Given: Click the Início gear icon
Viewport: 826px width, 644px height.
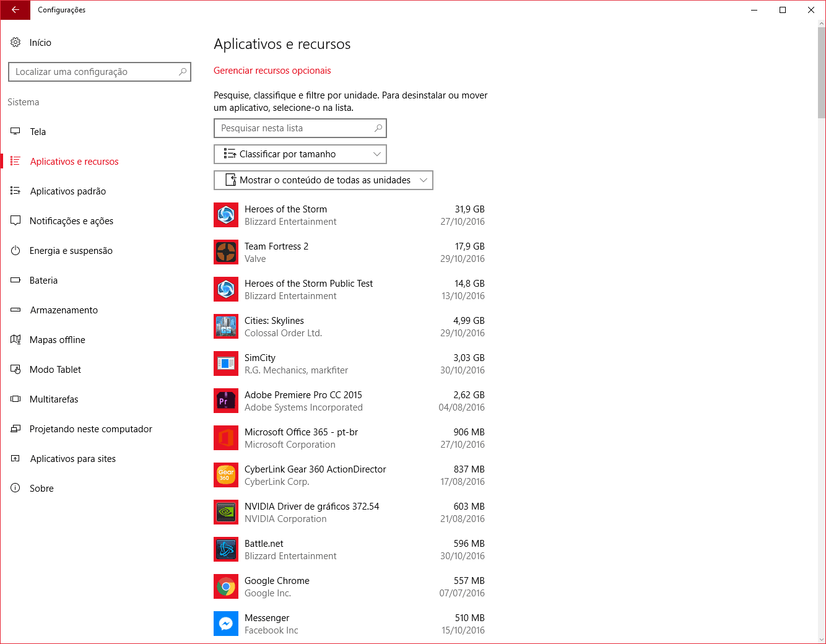Looking at the screenshot, I should click(x=15, y=43).
